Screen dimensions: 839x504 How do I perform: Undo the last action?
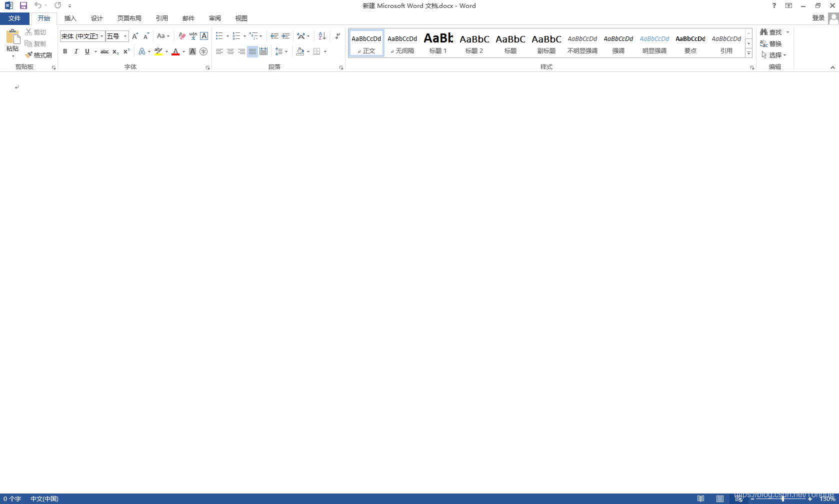38,5
